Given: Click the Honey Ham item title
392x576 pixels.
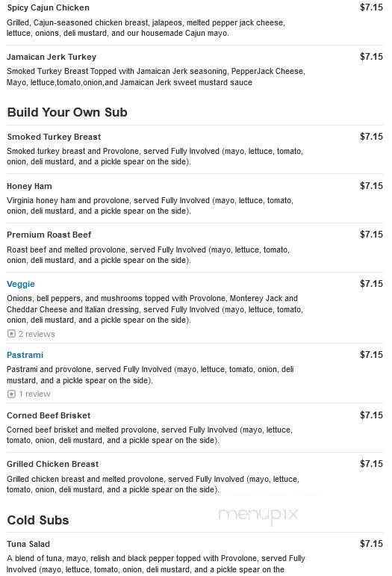Looking at the screenshot, I should (29, 186).
